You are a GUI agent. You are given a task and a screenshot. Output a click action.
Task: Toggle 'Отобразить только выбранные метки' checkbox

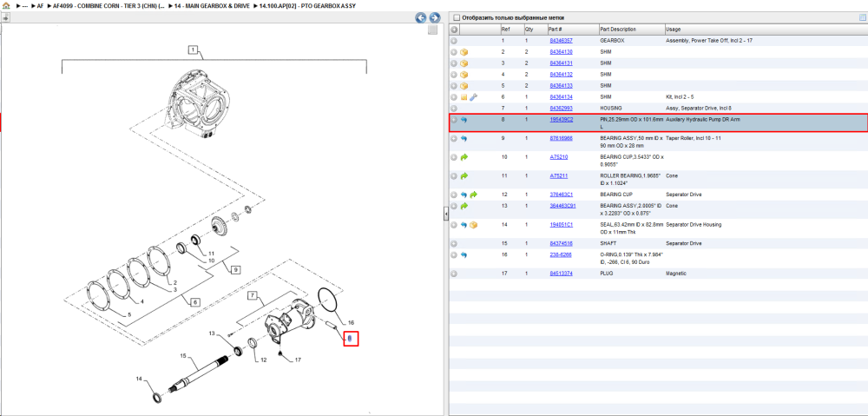(x=457, y=17)
